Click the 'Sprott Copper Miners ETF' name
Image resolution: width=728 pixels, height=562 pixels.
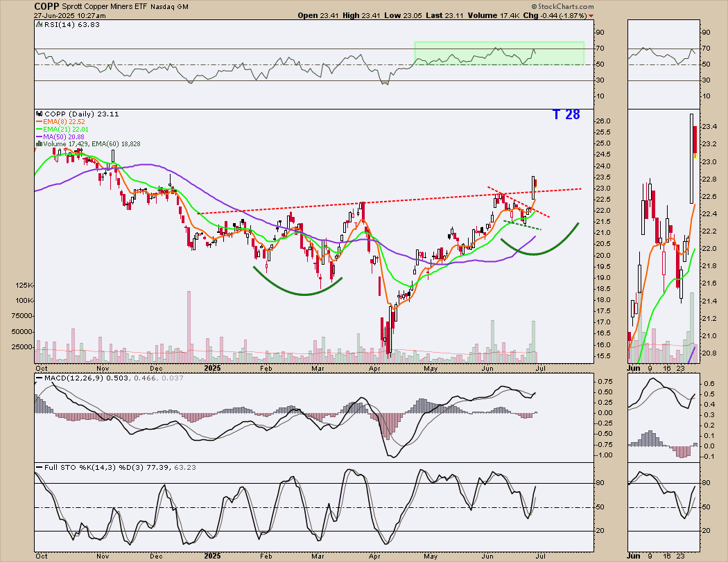(104, 7)
